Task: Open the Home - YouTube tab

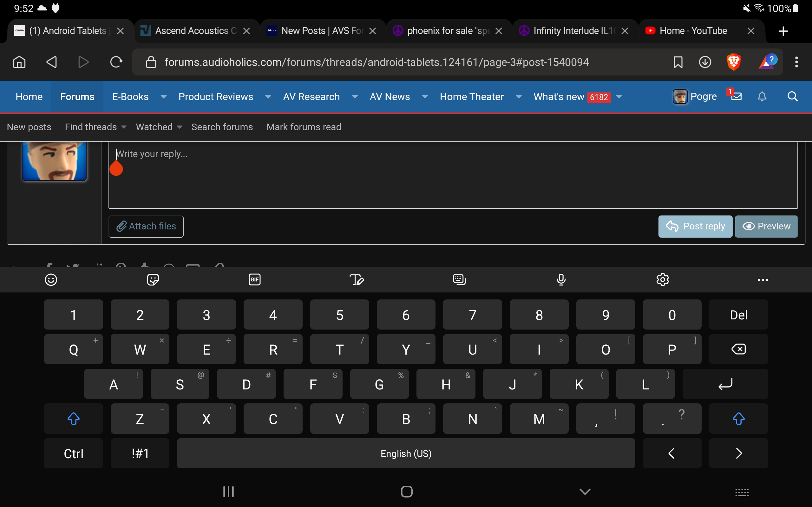Action: pos(693,31)
